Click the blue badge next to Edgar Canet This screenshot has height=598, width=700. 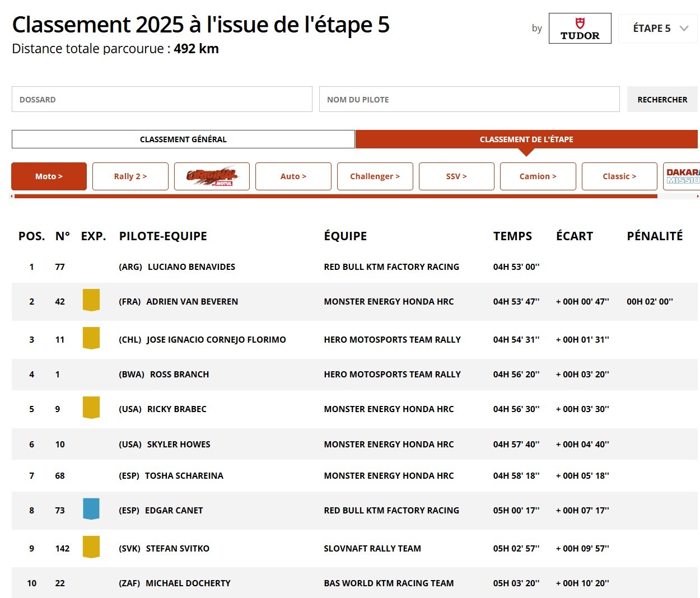pos(91,509)
